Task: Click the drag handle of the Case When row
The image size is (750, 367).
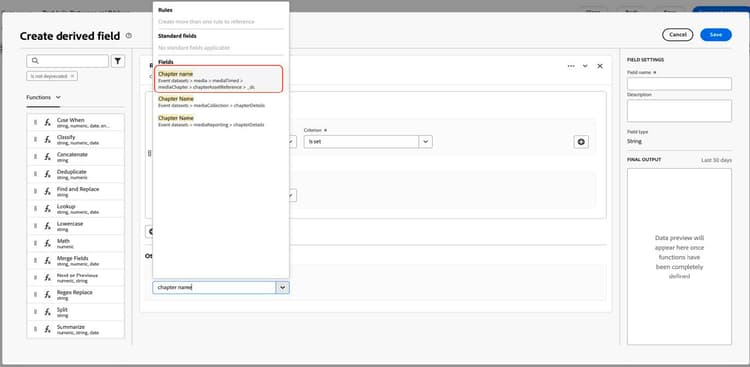Action: tap(35, 122)
